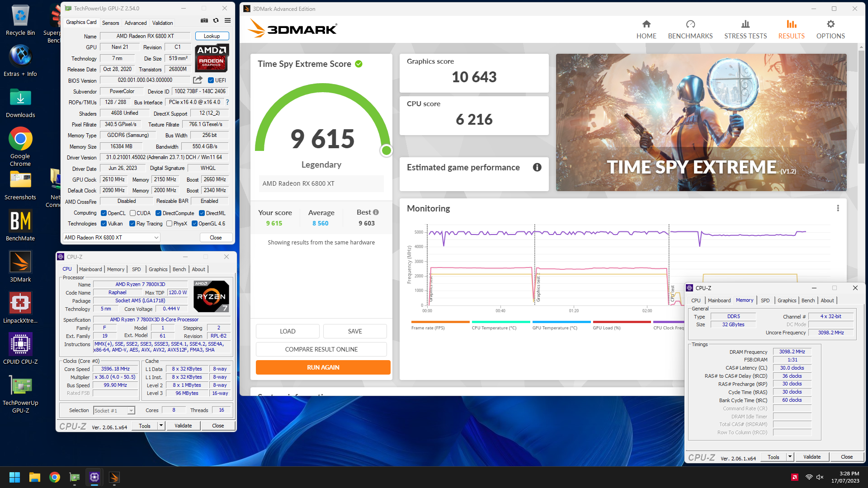Switch to the Advanced tab in GPU-Z
This screenshot has width=868, height=488.
[x=136, y=23]
